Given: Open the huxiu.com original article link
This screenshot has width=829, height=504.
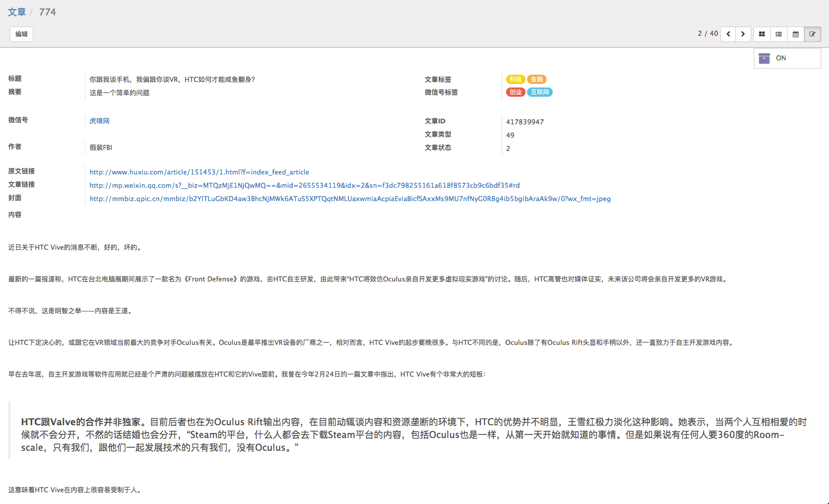Looking at the screenshot, I should pos(199,172).
